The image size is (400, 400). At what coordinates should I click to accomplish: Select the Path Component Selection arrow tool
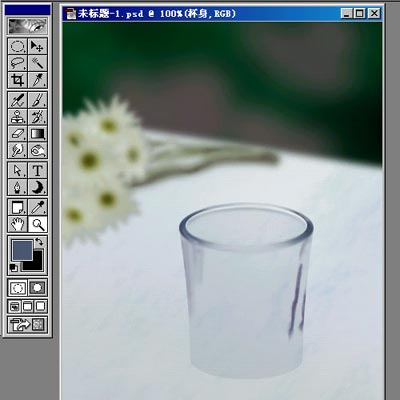(17, 170)
